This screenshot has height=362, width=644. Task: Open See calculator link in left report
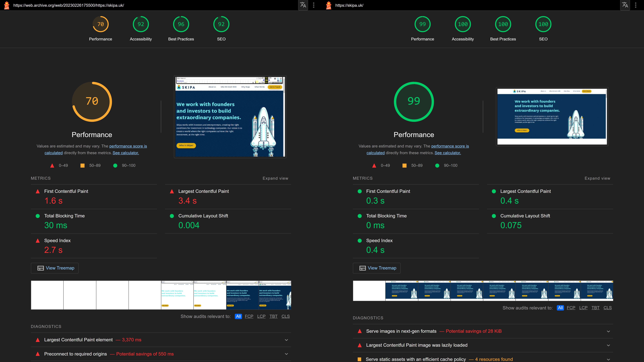coord(126,153)
